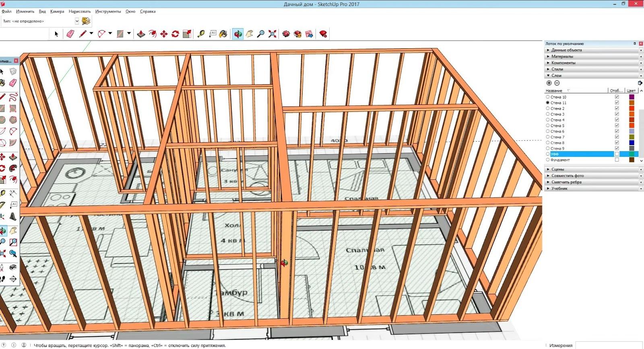Activate the Push/Pull tool in top toolbar
Viewport: 644px width, 349px height.
[x=141, y=34]
